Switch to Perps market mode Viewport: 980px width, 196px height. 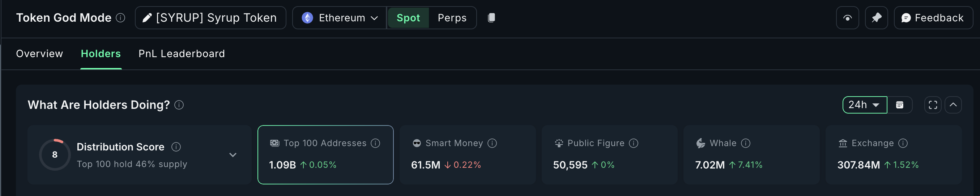click(x=452, y=18)
